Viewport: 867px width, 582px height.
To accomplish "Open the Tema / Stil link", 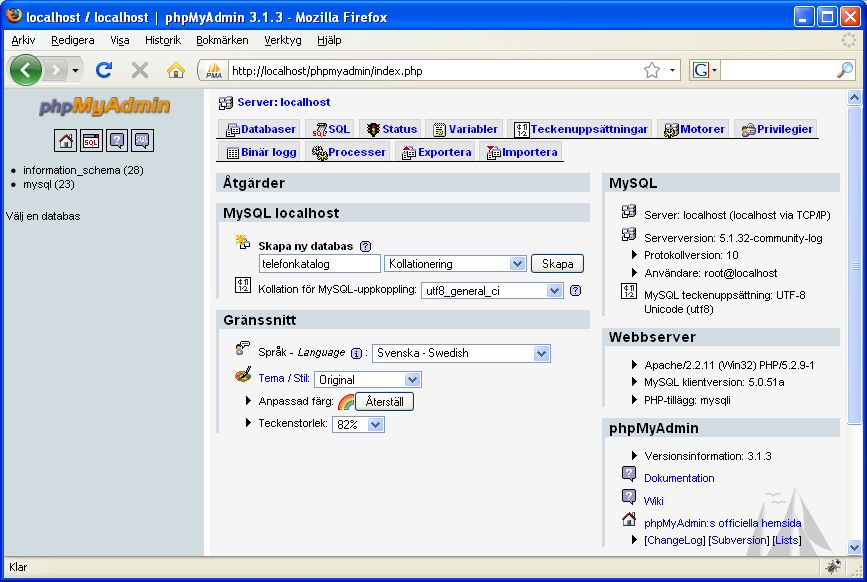I will [x=283, y=378].
